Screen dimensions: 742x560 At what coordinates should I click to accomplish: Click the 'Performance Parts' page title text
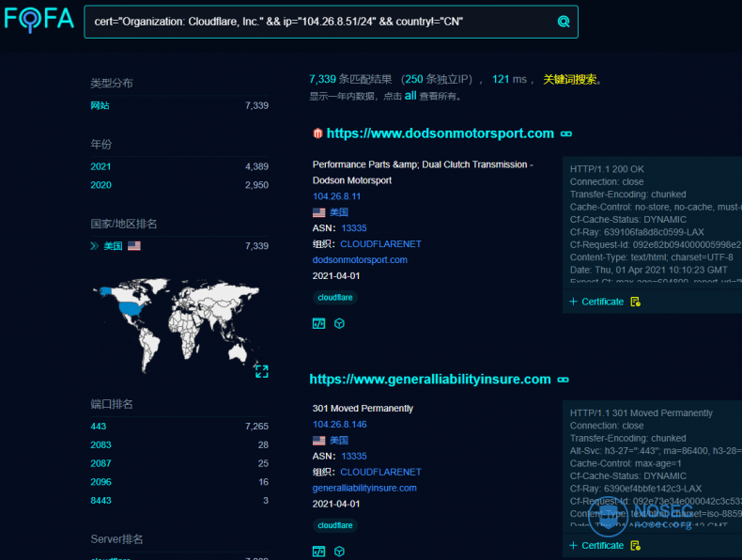423,172
